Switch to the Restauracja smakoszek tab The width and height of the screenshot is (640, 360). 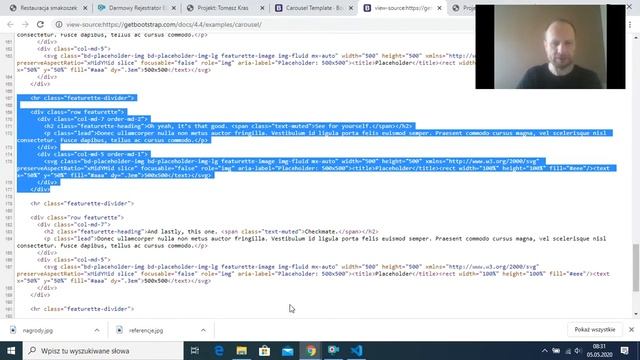[49, 8]
